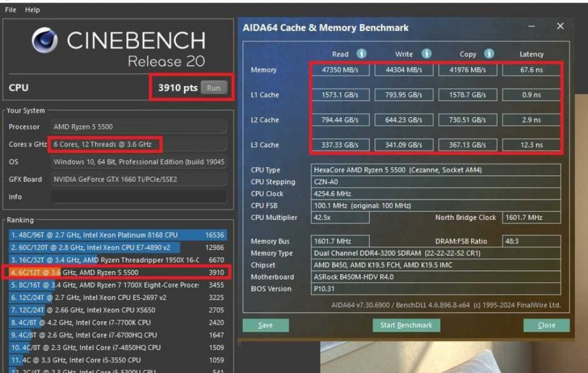The height and width of the screenshot is (373, 588).
Task: Open the Help menu in Cinebench
Action: tap(32, 9)
